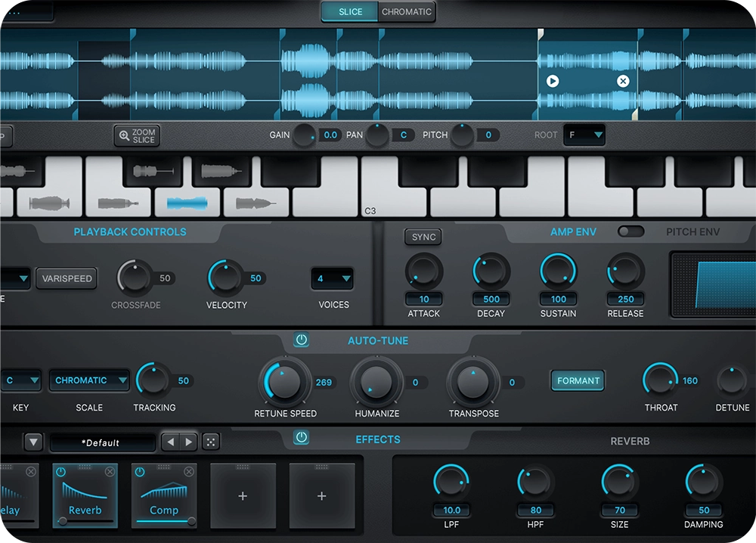The image size is (756, 543).
Task: Click the DECAY envelope knob
Action: (491, 271)
